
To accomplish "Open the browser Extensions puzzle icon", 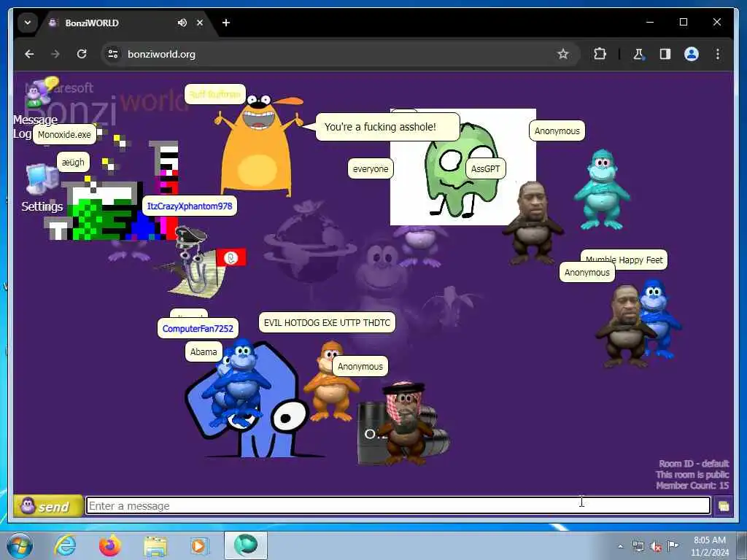I will 600,54.
